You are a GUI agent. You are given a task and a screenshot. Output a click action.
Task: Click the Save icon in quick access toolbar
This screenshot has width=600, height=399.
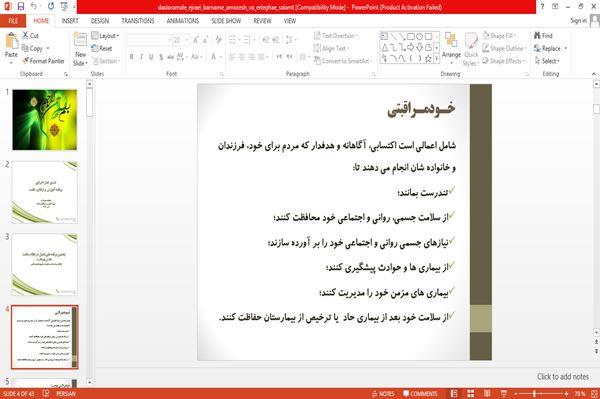coord(21,7)
